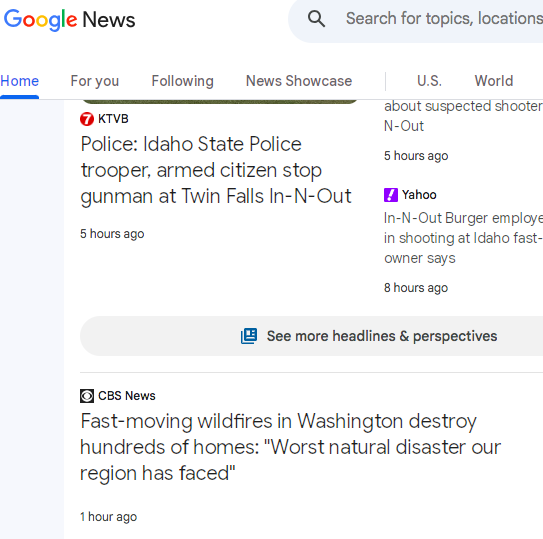
Task: Go to the Following tab
Action: point(183,81)
